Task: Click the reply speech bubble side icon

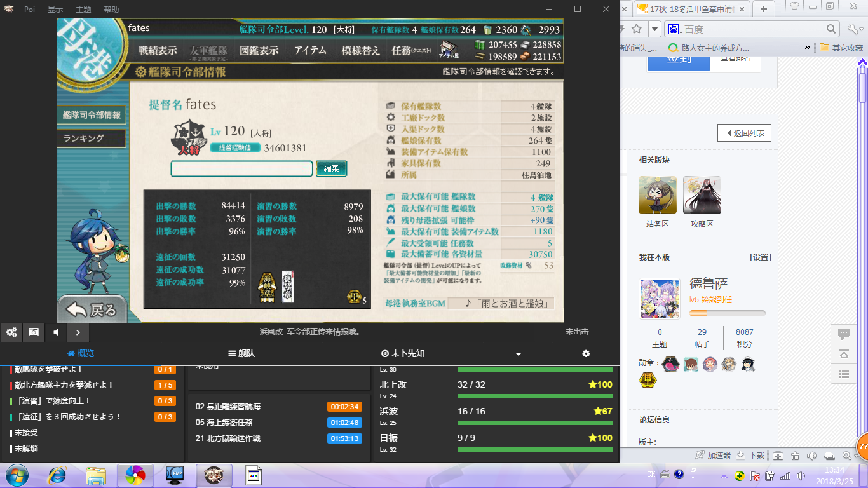Action: [844, 334]
